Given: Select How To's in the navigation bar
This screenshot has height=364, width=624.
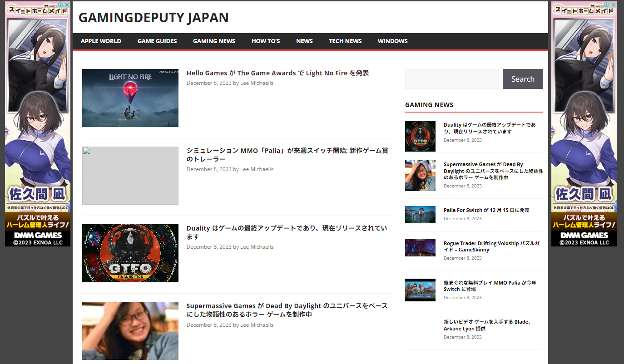Looking at the screenshot, I should [266, 41].
